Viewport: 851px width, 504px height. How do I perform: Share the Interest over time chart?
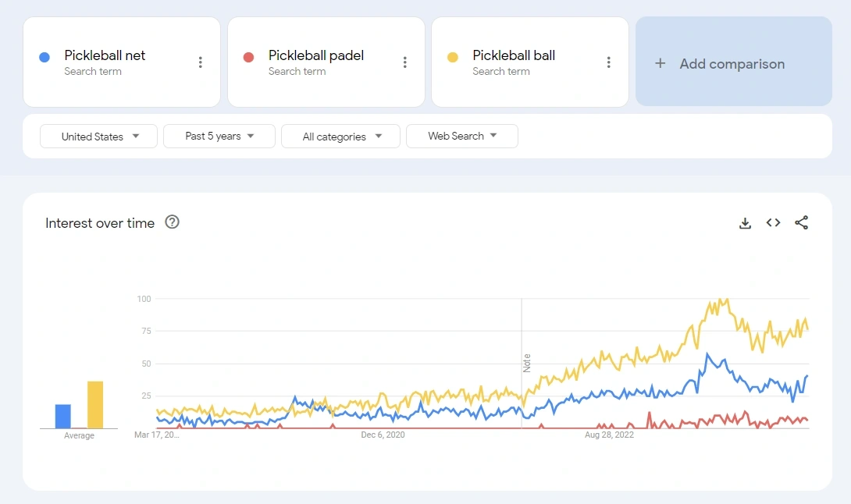click(x=802, y=222)
